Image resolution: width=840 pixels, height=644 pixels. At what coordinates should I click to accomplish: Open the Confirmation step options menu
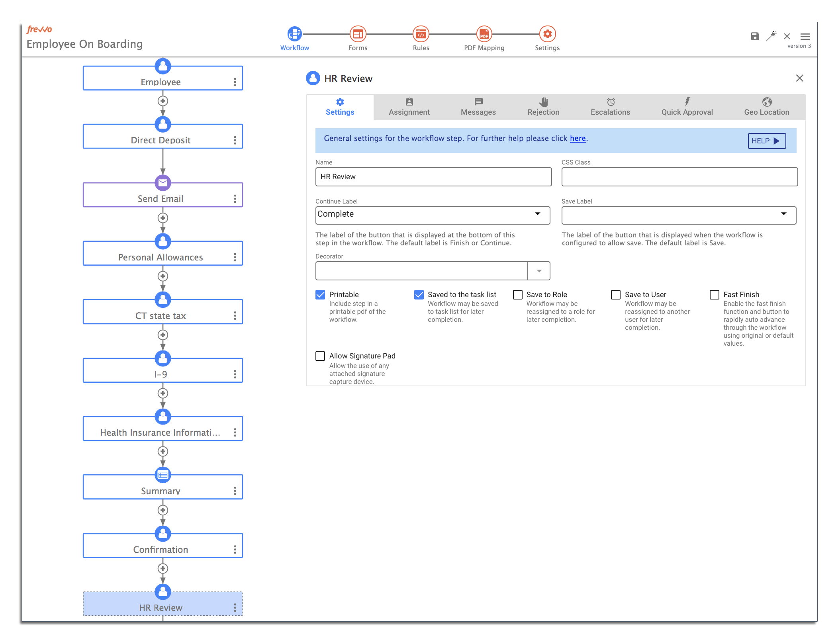(235, 550)
